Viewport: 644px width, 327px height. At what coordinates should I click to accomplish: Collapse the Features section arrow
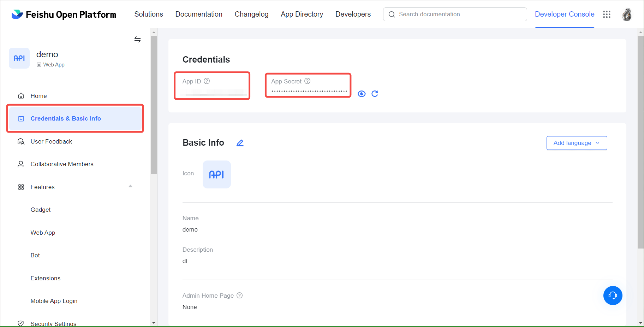[130, 186]
